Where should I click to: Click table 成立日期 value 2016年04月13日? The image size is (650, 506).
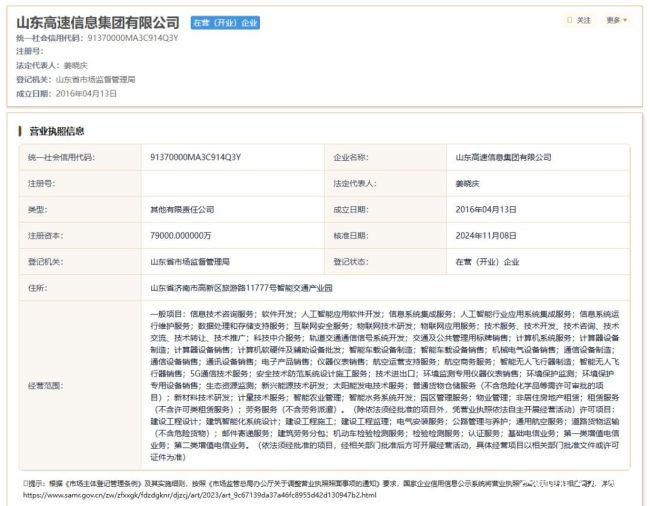486,209
